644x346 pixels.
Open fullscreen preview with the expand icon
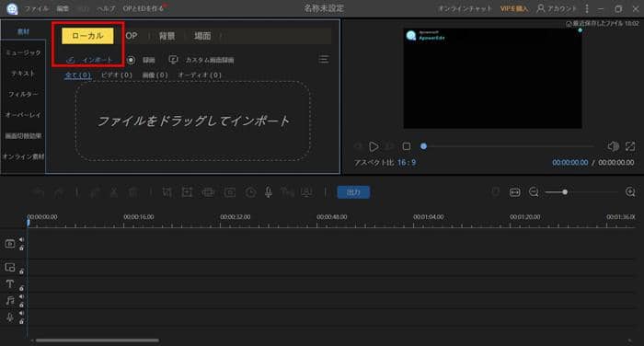point(630,146)
